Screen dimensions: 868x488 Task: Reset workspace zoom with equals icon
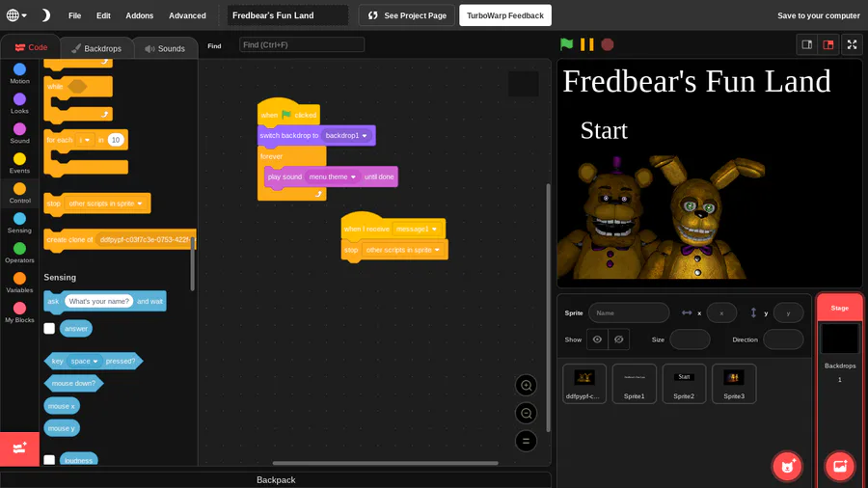pyautogui.click(x=526, y=441)
